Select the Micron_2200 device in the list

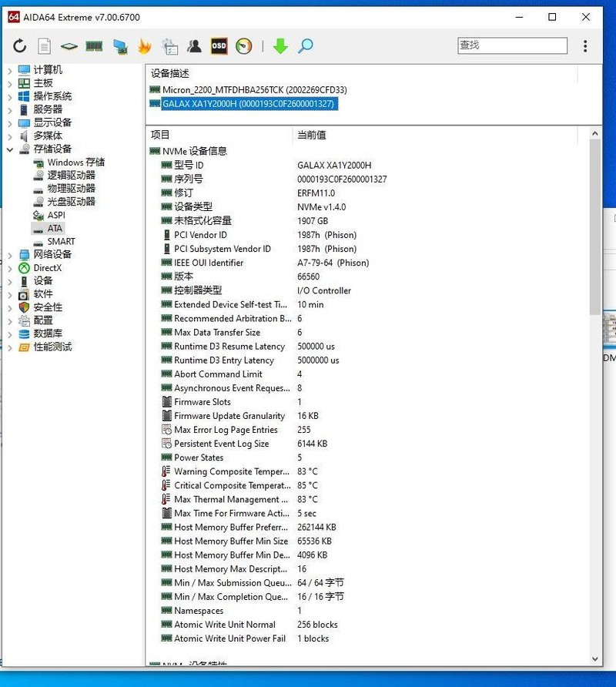[x=254, y=90]
